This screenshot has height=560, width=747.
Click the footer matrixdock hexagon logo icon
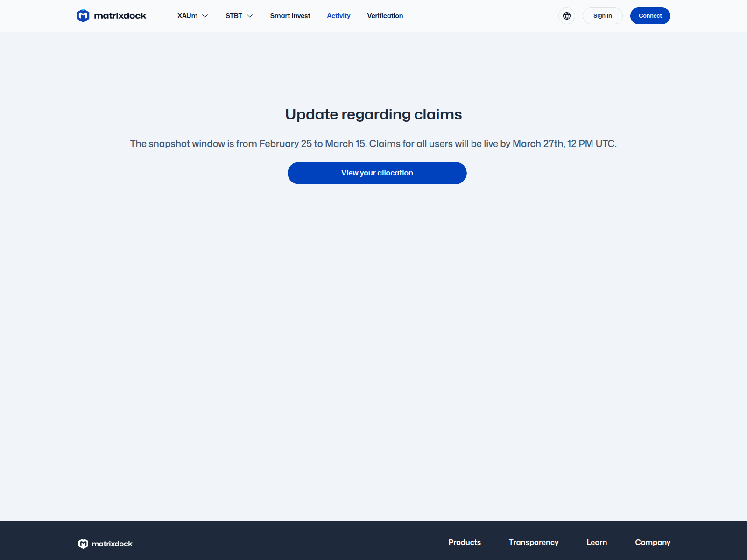[83, 544]
